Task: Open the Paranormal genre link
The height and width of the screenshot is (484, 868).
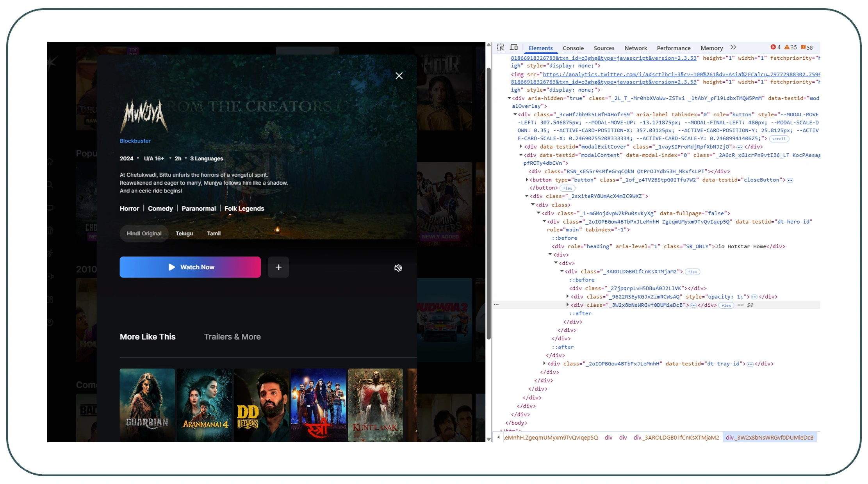Action: point(198,208)
